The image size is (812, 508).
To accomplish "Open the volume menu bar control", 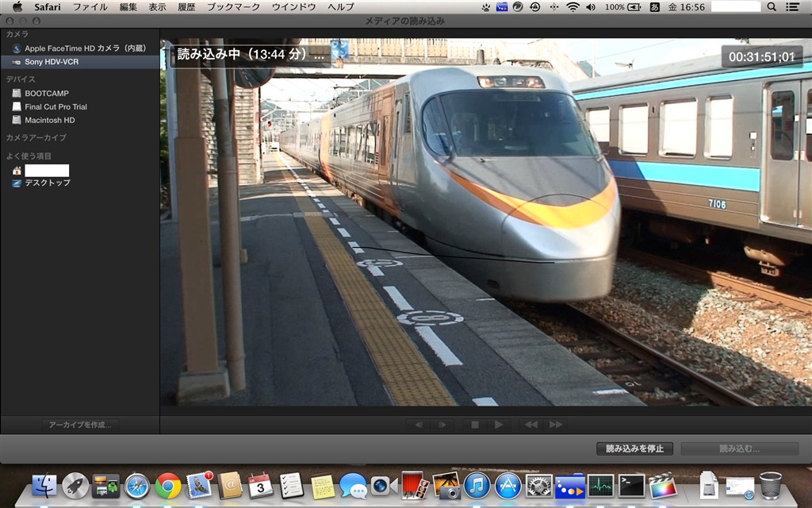I will [590, 6].
